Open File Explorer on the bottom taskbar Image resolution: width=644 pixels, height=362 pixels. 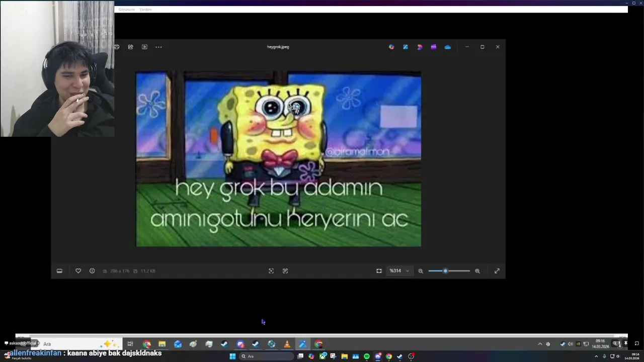pos(344,356)
